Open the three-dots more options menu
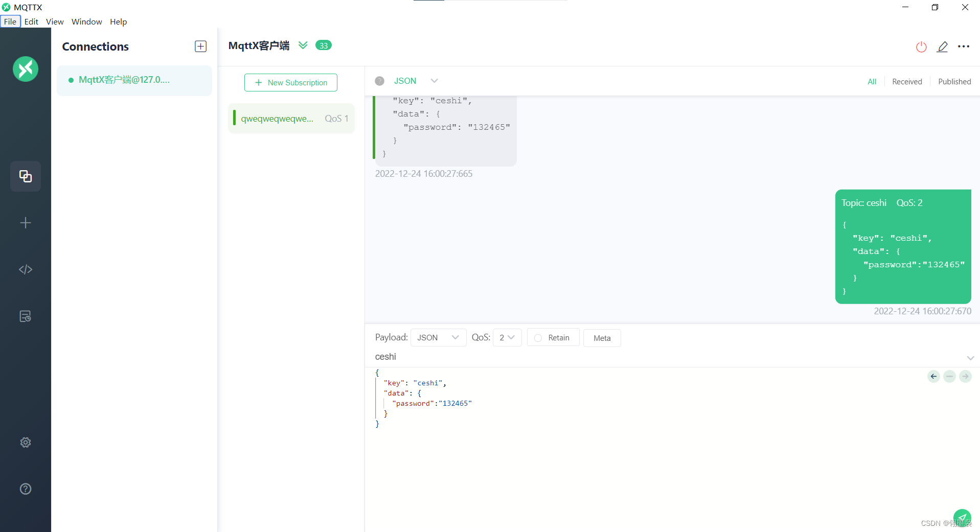 [964, 47]
